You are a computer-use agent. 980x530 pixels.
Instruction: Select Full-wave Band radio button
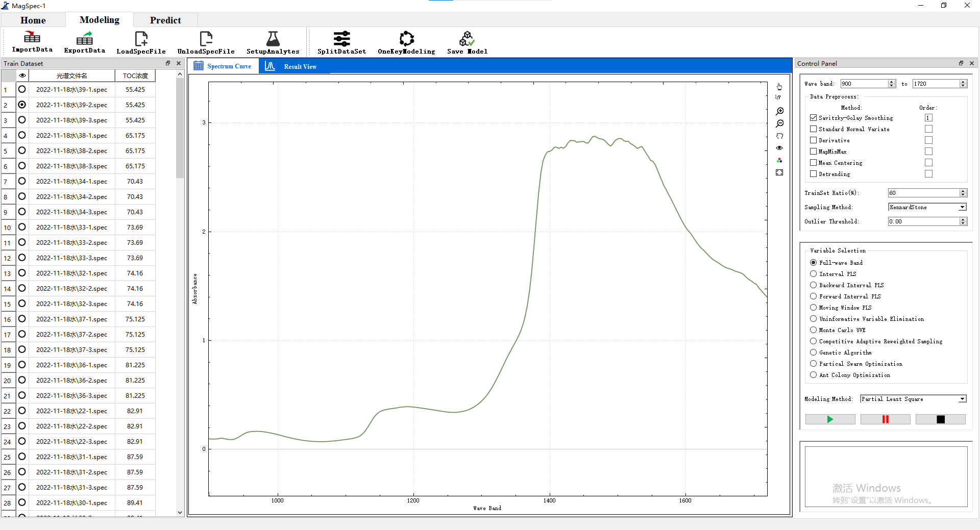tap(814, 263)
